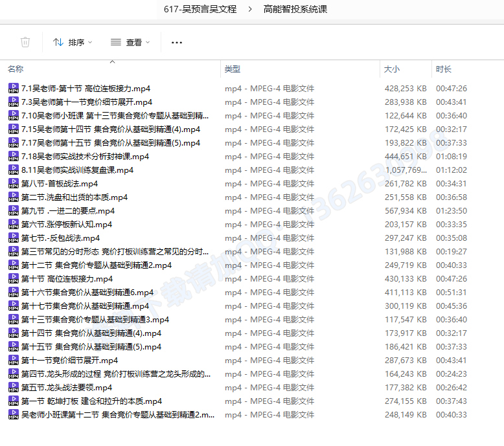Select the 8.11吴老师实战训练复盘课.mp4 file icon

click(13, 170)
